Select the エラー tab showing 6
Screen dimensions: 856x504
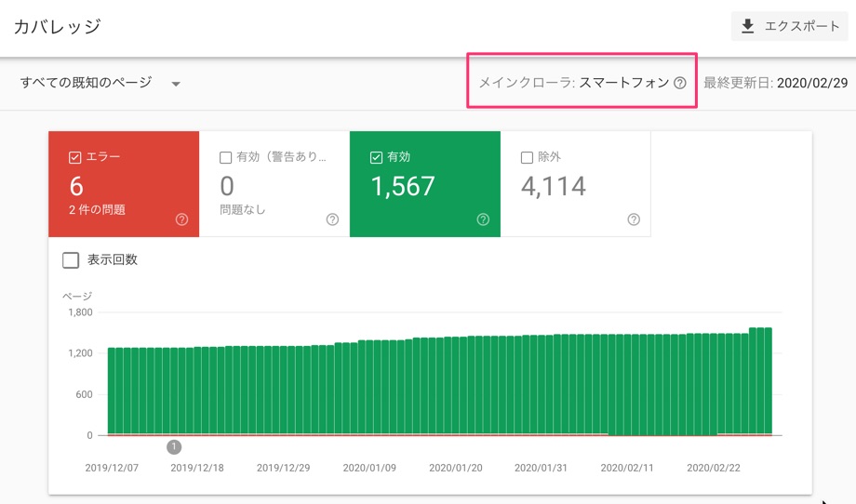click(124, 186)
